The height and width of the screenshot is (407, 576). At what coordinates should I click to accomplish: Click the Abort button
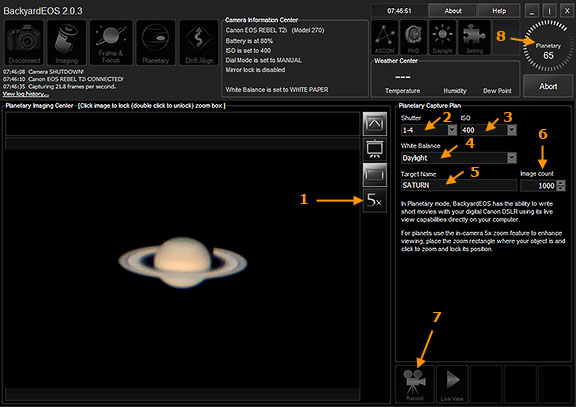click(x=548, y=86)
